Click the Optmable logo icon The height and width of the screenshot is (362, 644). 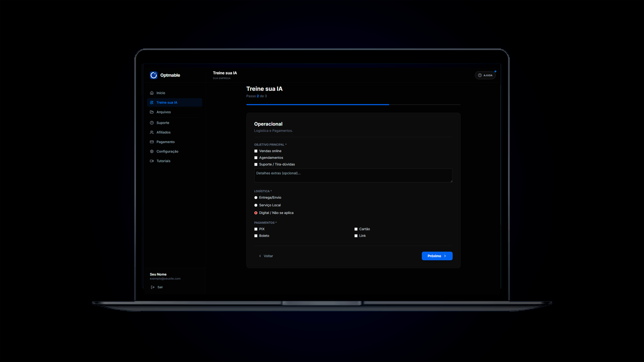pyautogui.click(x=153, y=75)
